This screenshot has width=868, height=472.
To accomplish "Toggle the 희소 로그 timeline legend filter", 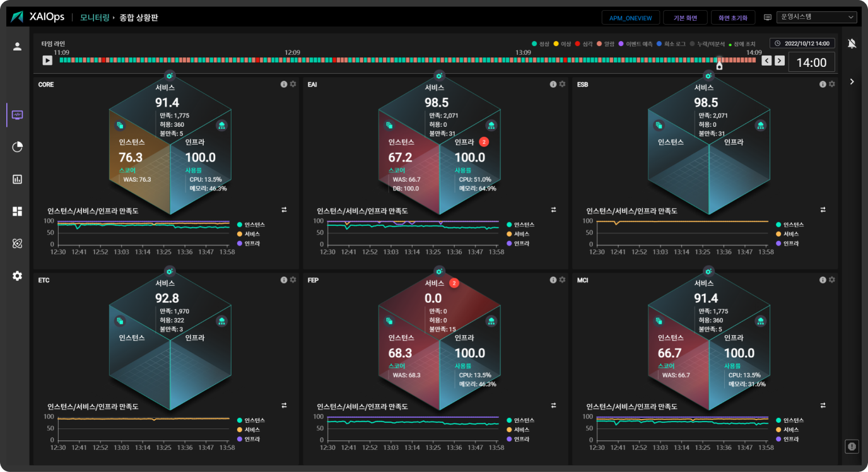I will click(671, 44).
